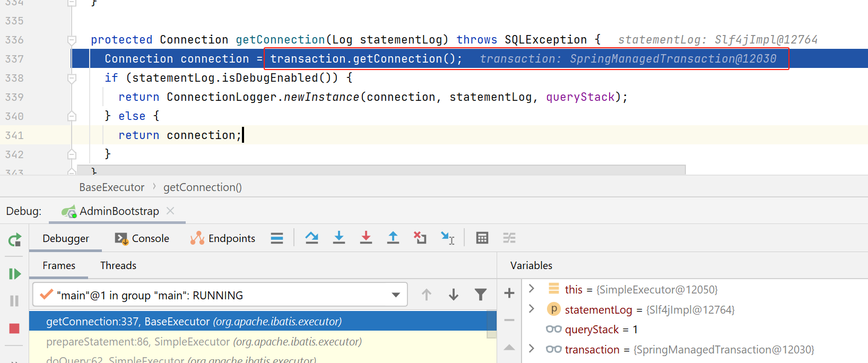Click the Drop Frame icon
This screenshot has height=363, width=868.
pyautogui.click(x=420, y=238)
